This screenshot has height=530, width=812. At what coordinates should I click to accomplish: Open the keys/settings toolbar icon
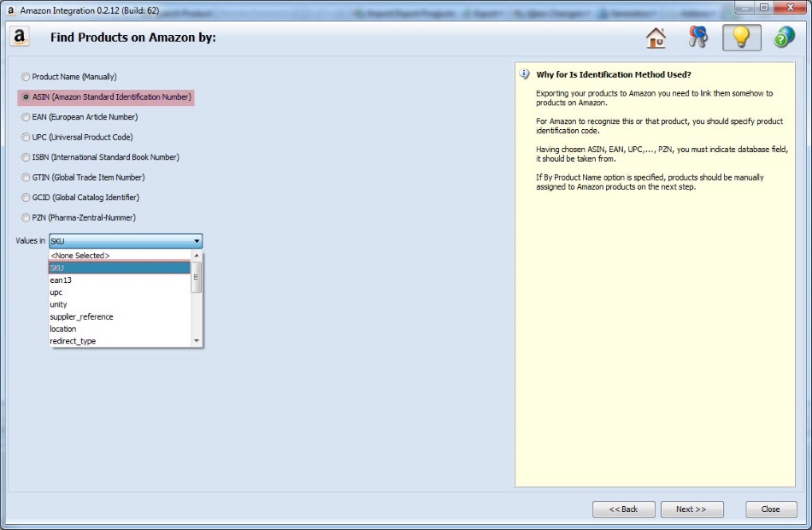(697, 38)
